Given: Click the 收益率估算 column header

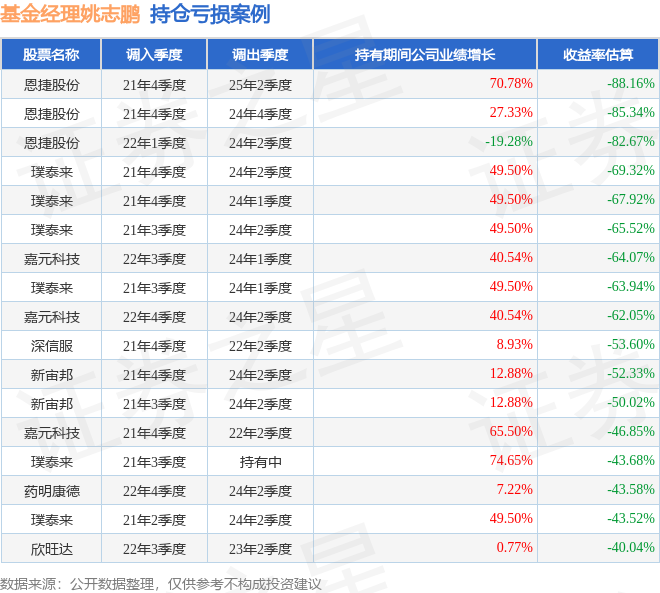Looking at the screenshot, I should (x=598, y=54).
